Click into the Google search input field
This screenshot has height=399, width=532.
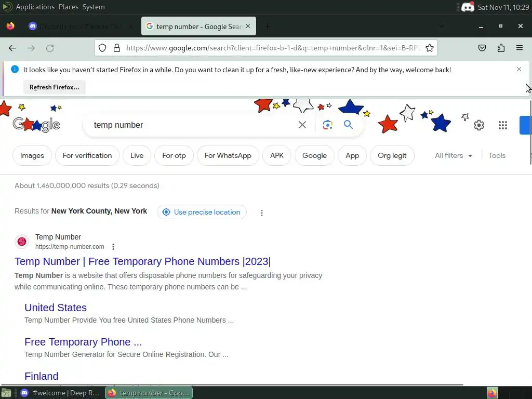click(193, 125)
